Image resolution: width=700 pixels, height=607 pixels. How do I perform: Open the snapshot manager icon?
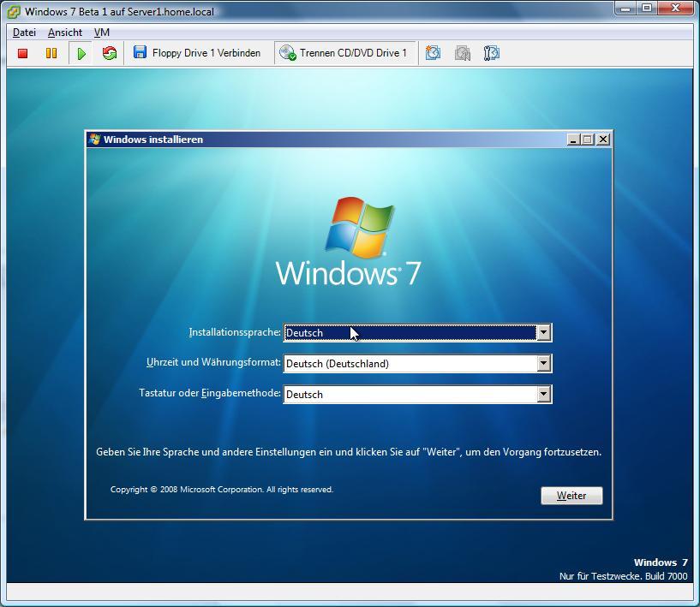[x=491, y=53]
